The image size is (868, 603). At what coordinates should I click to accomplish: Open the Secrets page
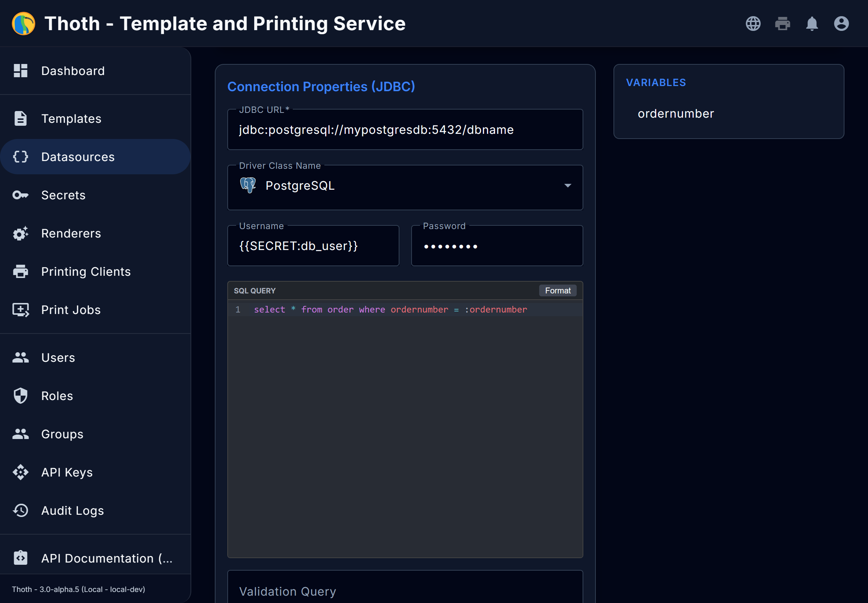pyautogui.click(x=95, y=195)
